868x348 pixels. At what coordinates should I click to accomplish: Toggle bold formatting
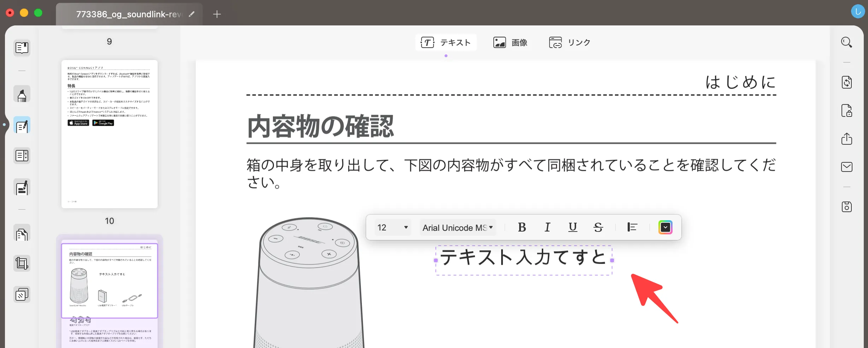click(522, 227)
